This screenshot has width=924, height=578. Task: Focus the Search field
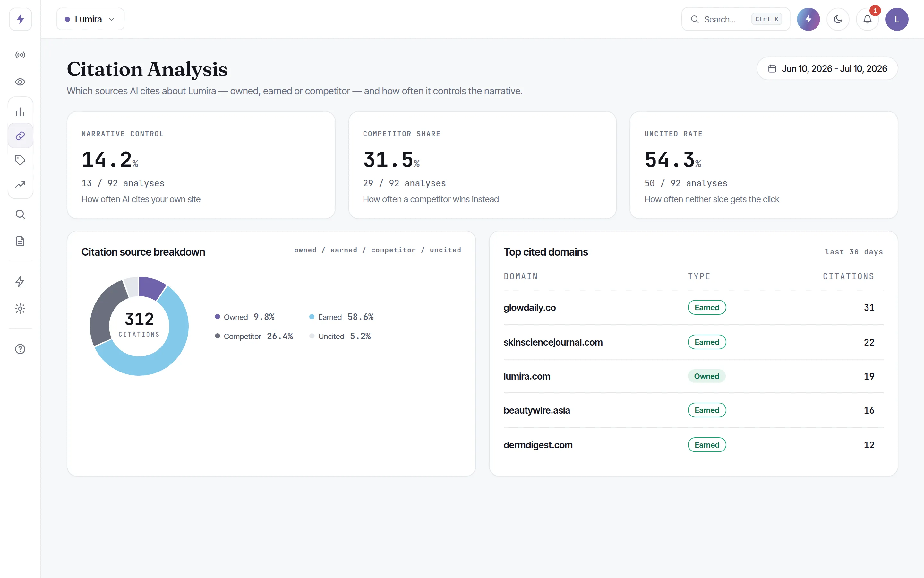[x=735, y=19]
